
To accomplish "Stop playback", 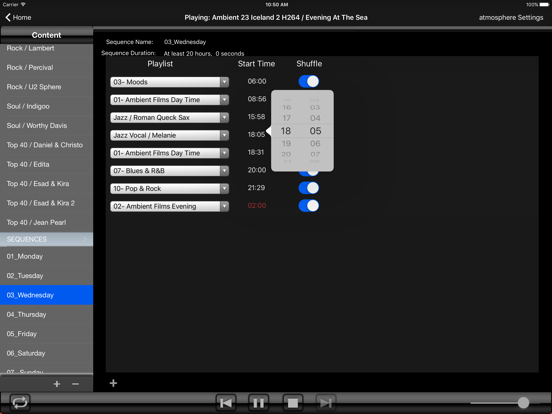I will pos(293,402).
